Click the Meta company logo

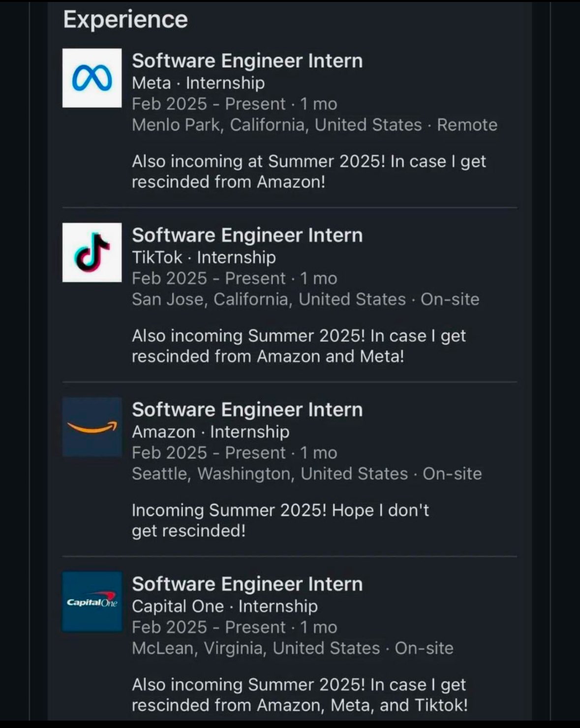(x=92, y=78)
